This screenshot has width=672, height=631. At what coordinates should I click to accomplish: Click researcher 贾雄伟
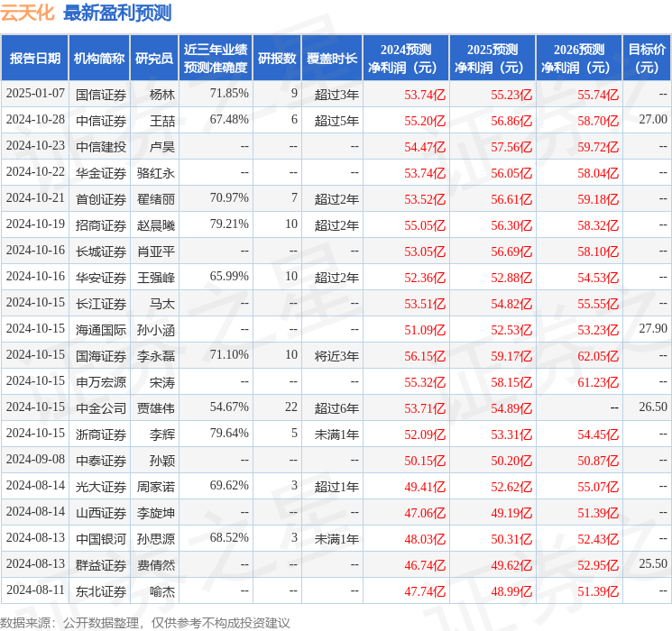click(156, 408)
